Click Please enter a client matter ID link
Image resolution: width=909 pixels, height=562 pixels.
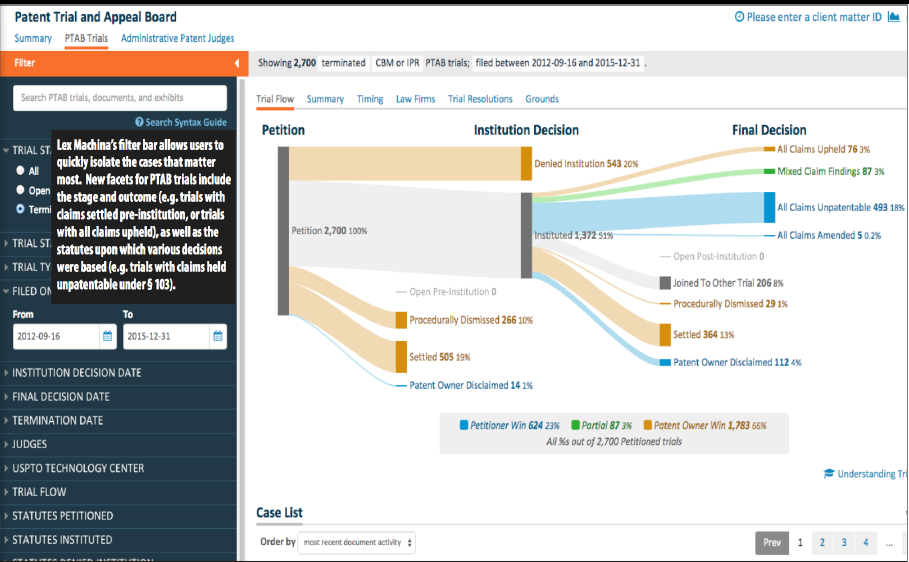pos(814,17)
